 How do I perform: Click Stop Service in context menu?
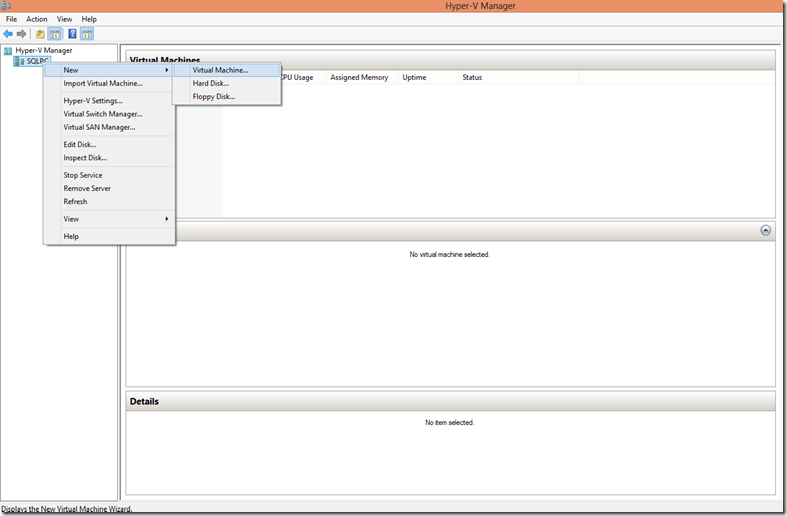click(83, 175)
